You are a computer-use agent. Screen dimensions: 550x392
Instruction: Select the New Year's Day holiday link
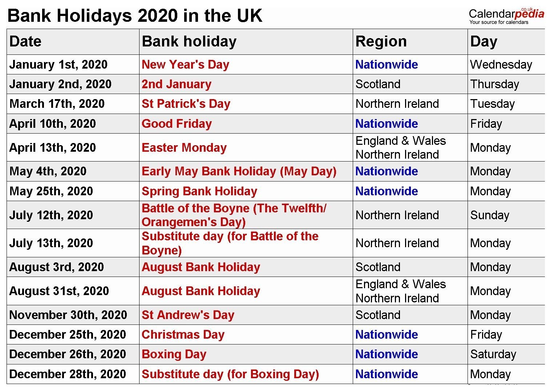pos(185,65)
